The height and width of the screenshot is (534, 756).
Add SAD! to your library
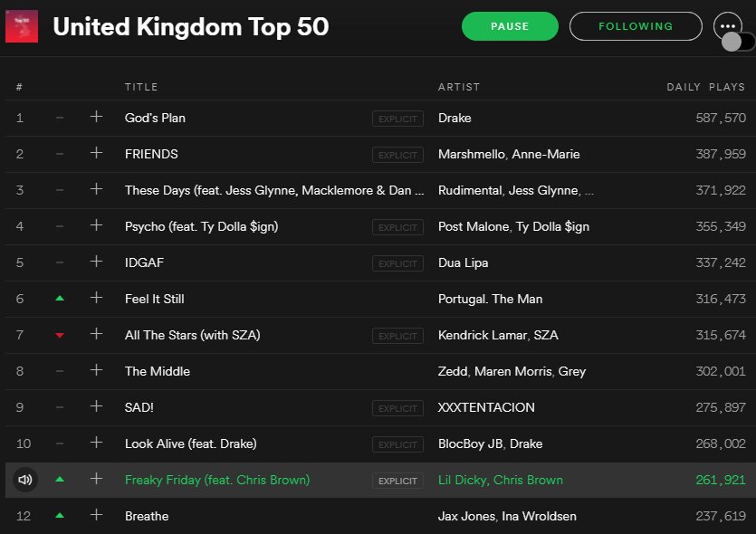pyautogui.click(x=97, y=407)
